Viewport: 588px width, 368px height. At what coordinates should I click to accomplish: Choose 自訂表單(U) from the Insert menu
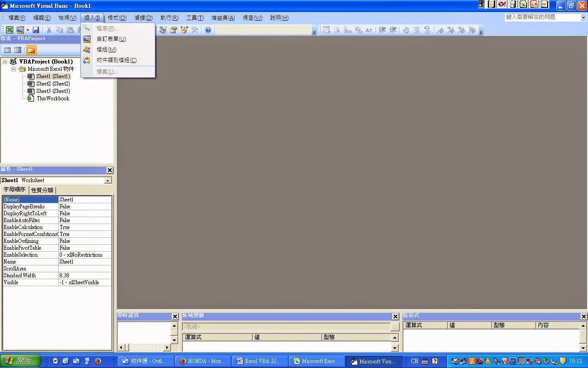point(118,39)
